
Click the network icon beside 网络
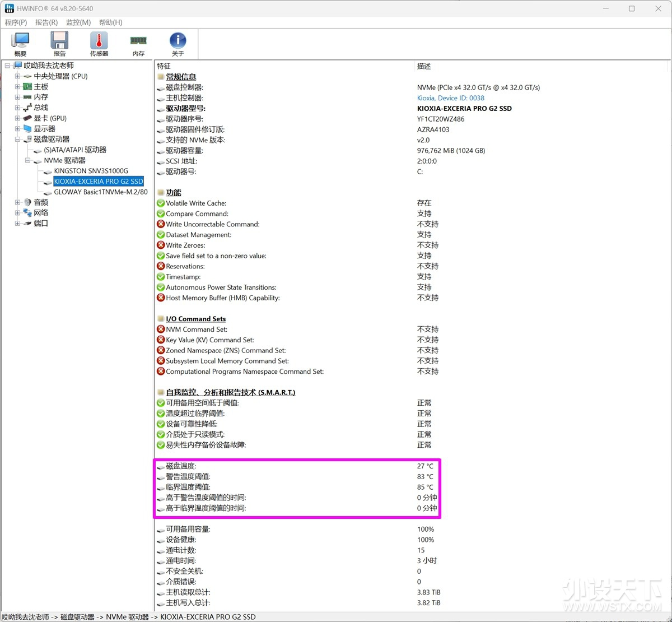pos(27,212)
